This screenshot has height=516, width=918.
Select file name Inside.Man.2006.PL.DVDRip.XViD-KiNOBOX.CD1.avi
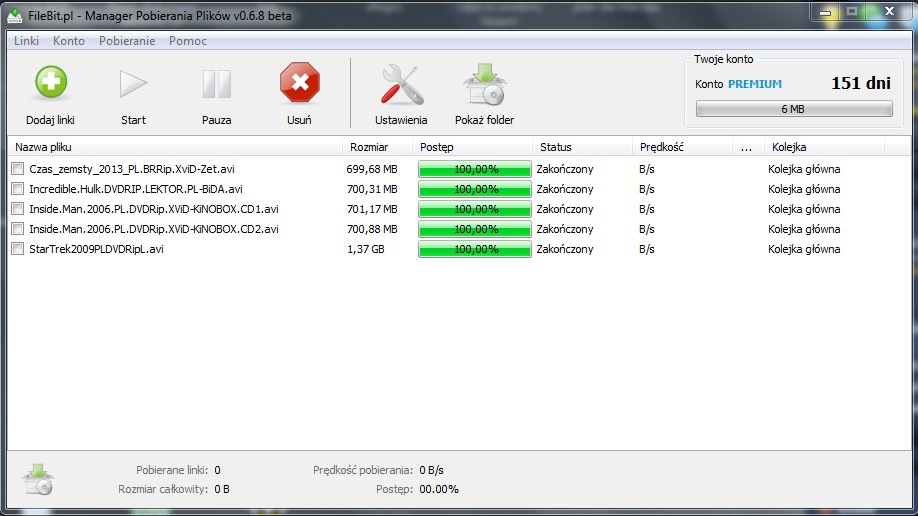click(154, 209)
